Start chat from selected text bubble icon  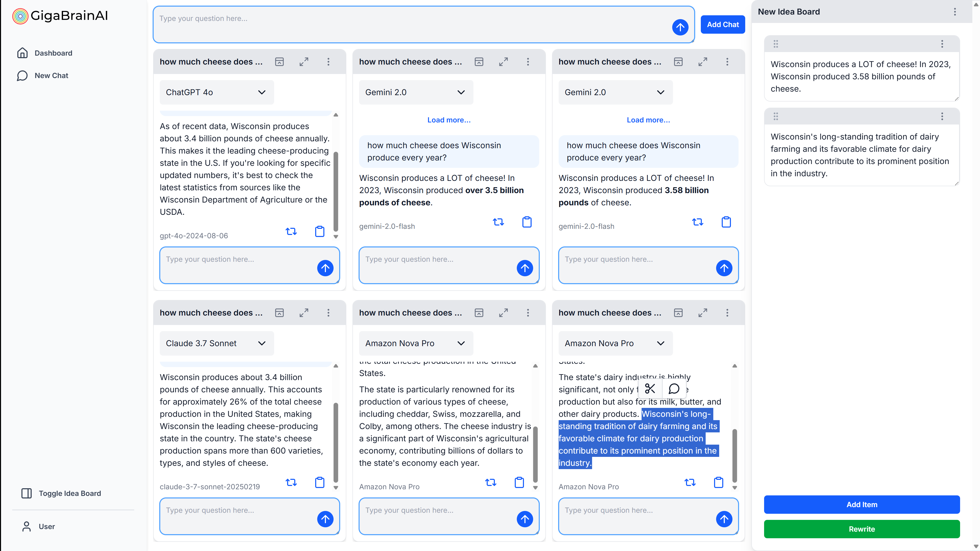coord(674,389)
